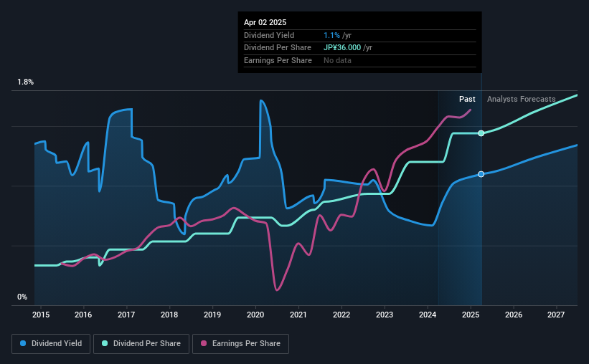Click the 2018 x-axis label
Image resolution: width=589 pixels, height=364 pixels.
[169, 315]
